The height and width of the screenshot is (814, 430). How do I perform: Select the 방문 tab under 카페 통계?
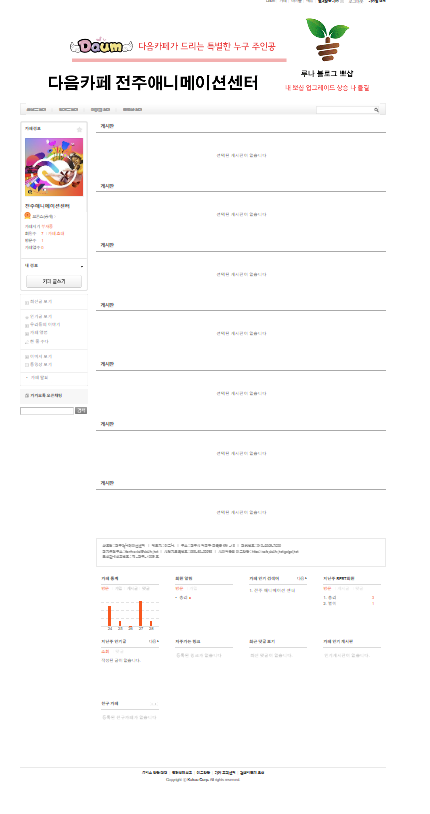tap(105, 589)
